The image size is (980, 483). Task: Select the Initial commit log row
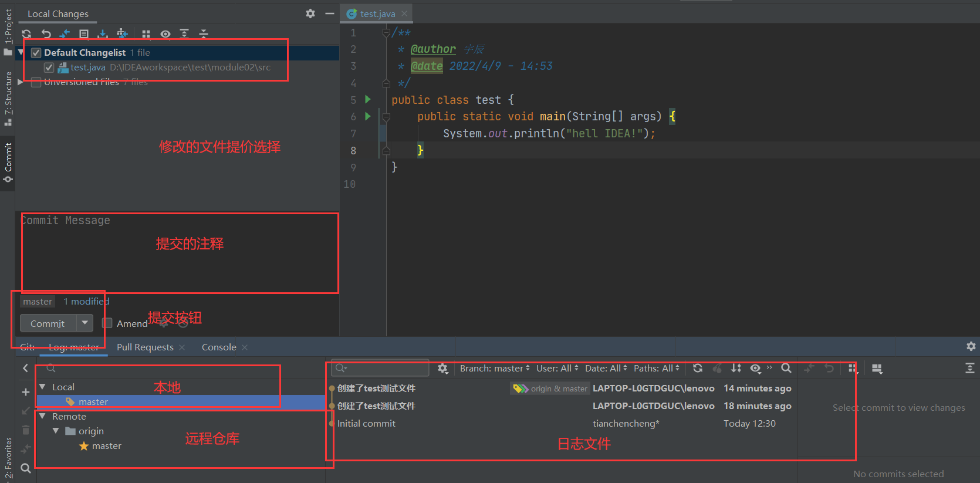tap(562, 424)
